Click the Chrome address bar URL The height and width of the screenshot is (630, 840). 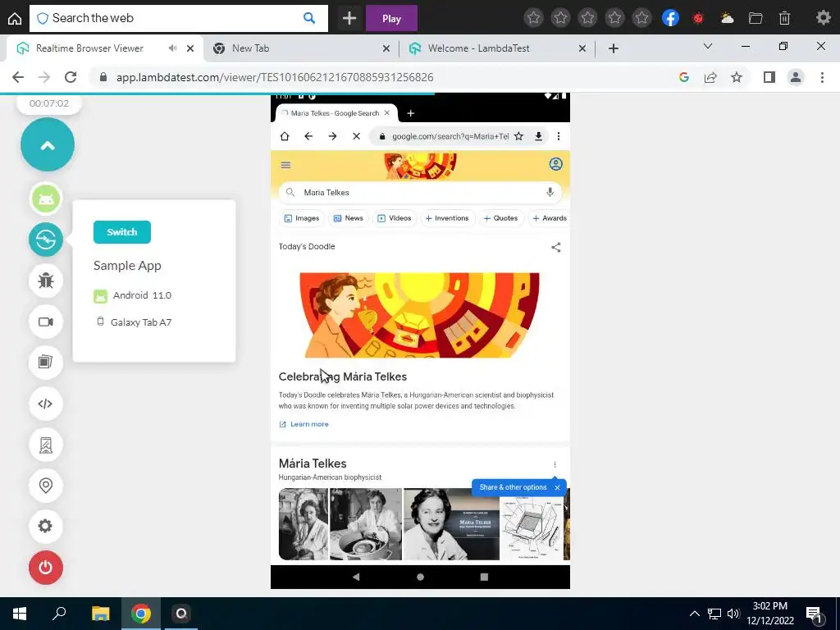275,77
